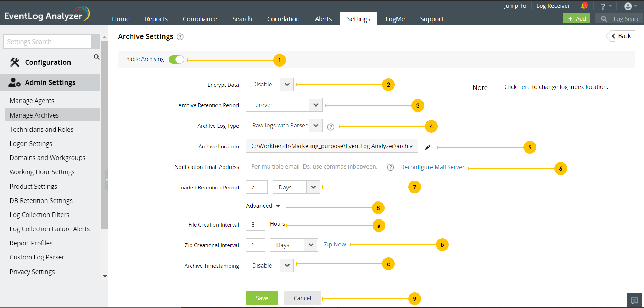Click the Log Search magnifier icon

point(604,19)
